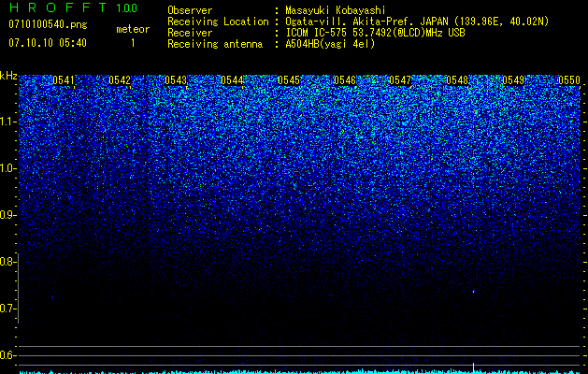Screen dimensions: 588x374
Task: Click the 'Receiver' field label
Action: (x=190, y=33)
